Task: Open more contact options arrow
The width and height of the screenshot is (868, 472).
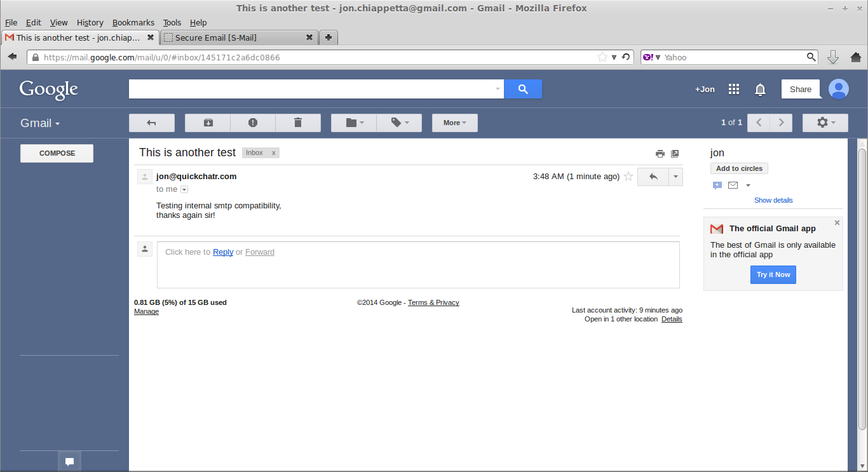Action: [748, 185]
